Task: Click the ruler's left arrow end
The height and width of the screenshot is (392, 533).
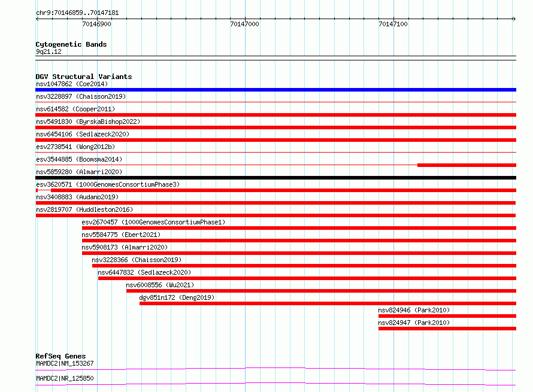Action: (37, 19)
